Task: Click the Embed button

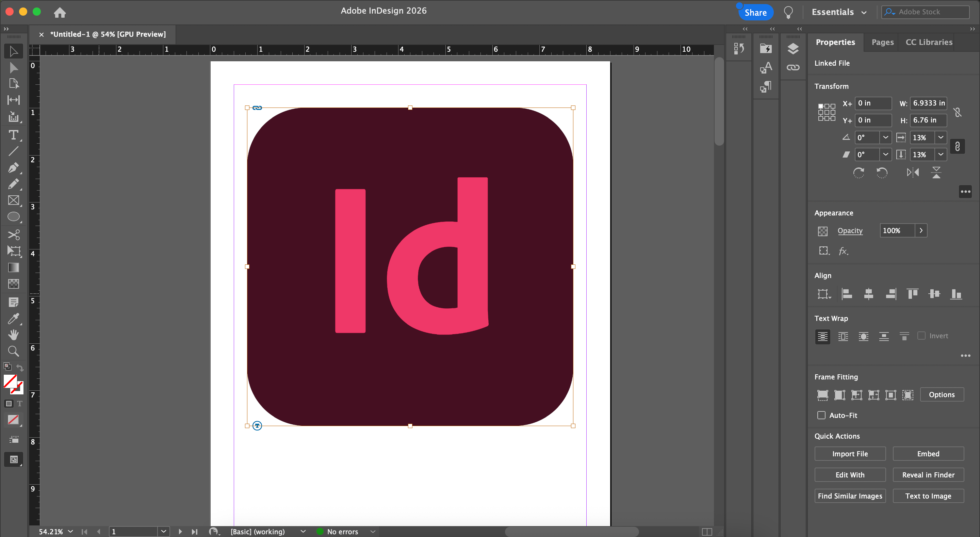Action: point(928,454)
